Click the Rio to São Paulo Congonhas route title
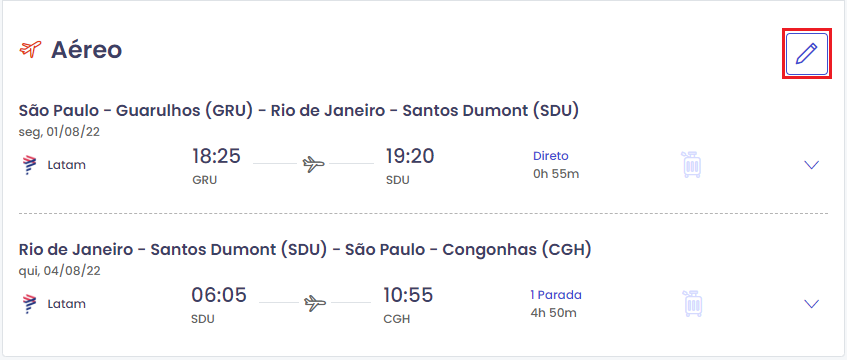The width and height of the screenshot is (847, 360). (x=305, y=250)
